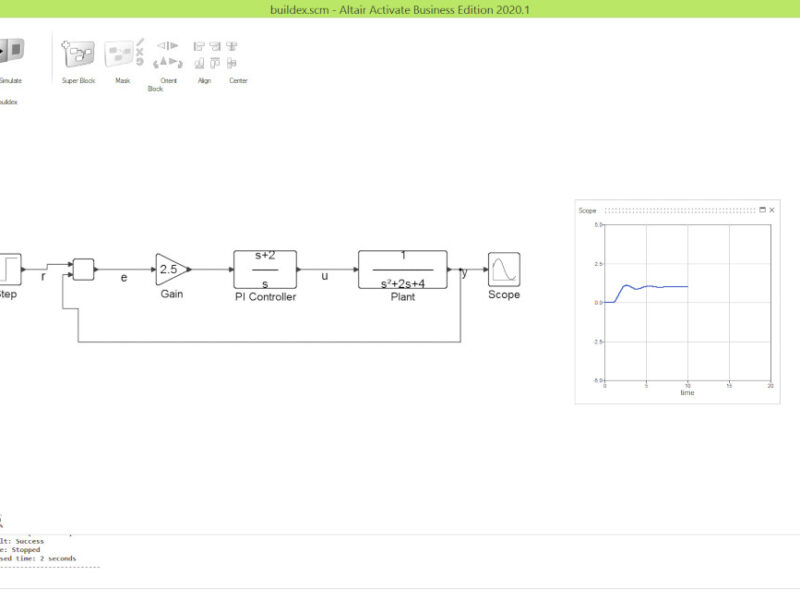This screenshot has height=600, width=800.
Task: Select the summing junction block
Action: coord(84,269)
